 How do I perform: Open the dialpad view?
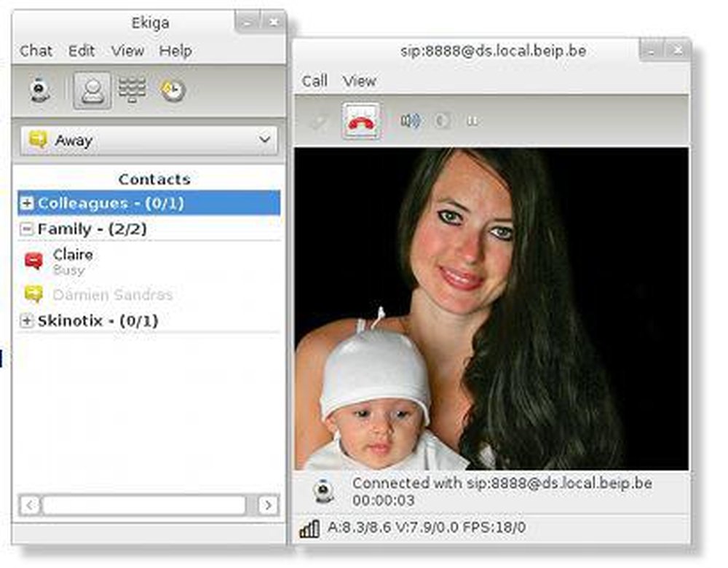(x=130, y=89)
